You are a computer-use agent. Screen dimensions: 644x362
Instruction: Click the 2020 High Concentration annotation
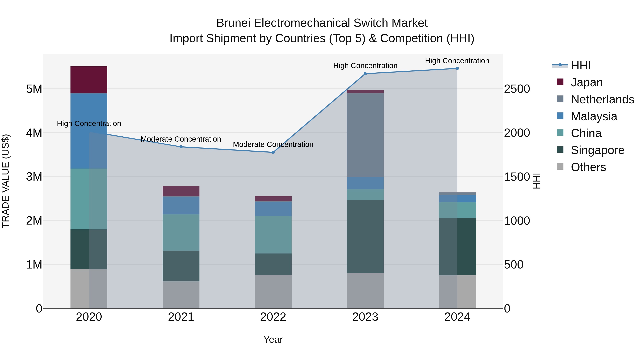tap(89, 124)
